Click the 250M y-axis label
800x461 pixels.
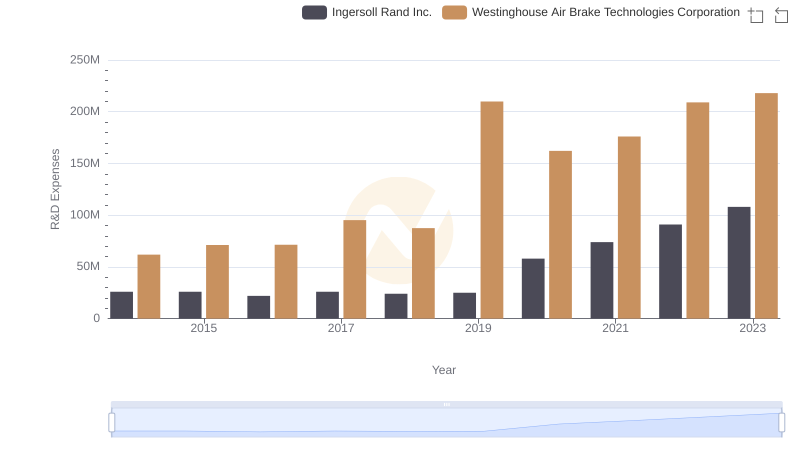[85, 60]
